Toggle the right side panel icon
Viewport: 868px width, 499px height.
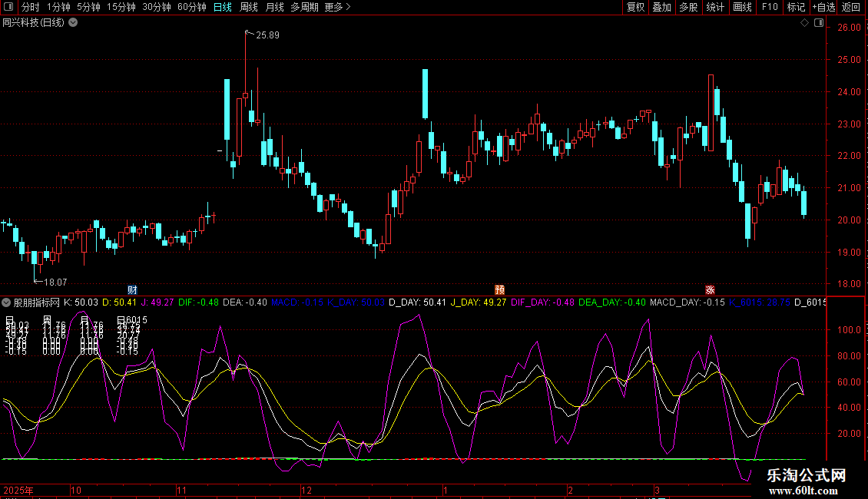click(819, 23)
